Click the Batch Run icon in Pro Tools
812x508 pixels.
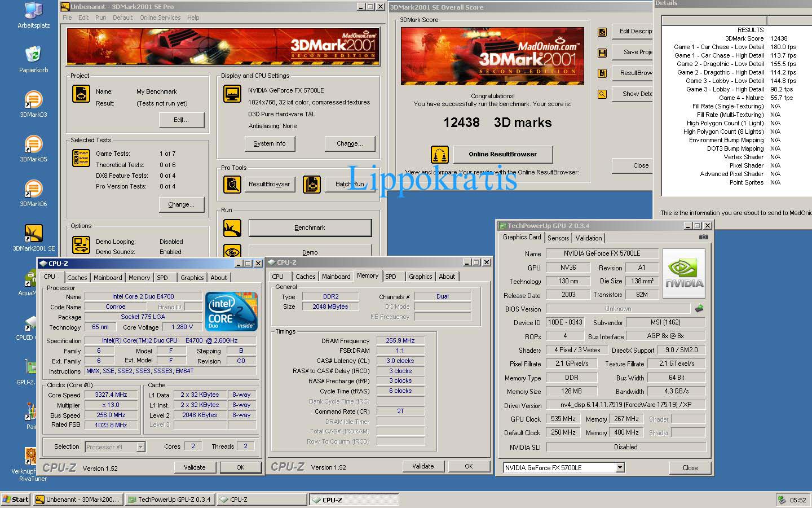[x=312, y=184]
